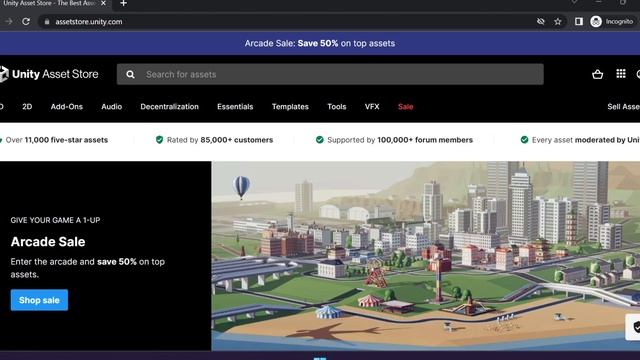The height and width of the screenshot is (360, 640).
Task: Open the shopping cart icon
Action: (x=598, y=74)
